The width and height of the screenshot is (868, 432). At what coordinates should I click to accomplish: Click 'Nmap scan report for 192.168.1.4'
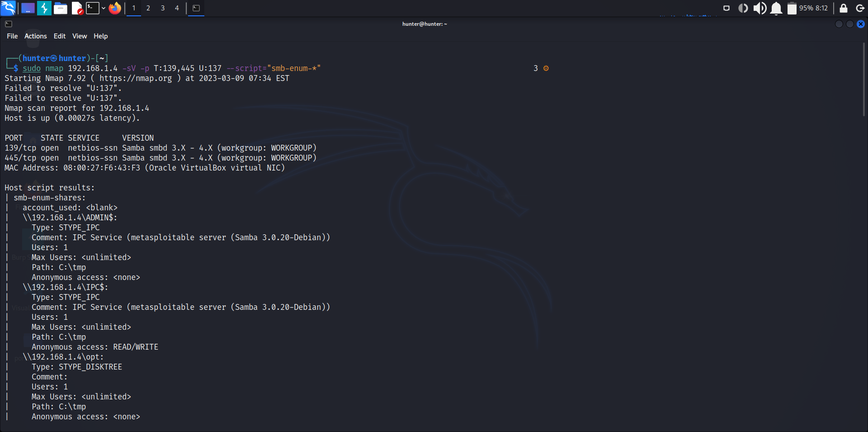(77, 108)
